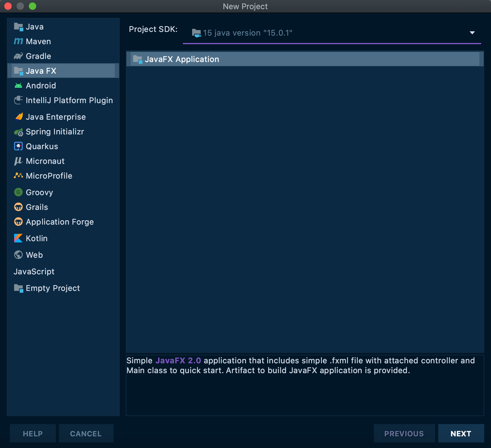Click the MicroProfile project icon
Viewport: 491px width, 448px height.
(x=18, y=176)
